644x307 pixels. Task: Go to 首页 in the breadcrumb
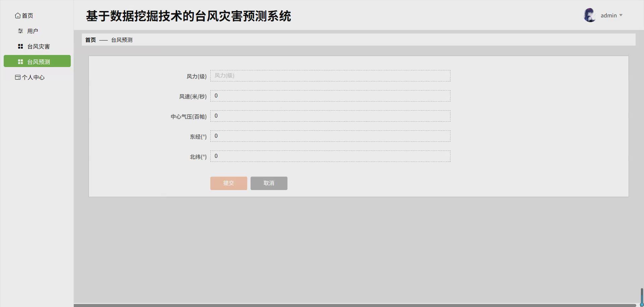[x=90, y=40]
